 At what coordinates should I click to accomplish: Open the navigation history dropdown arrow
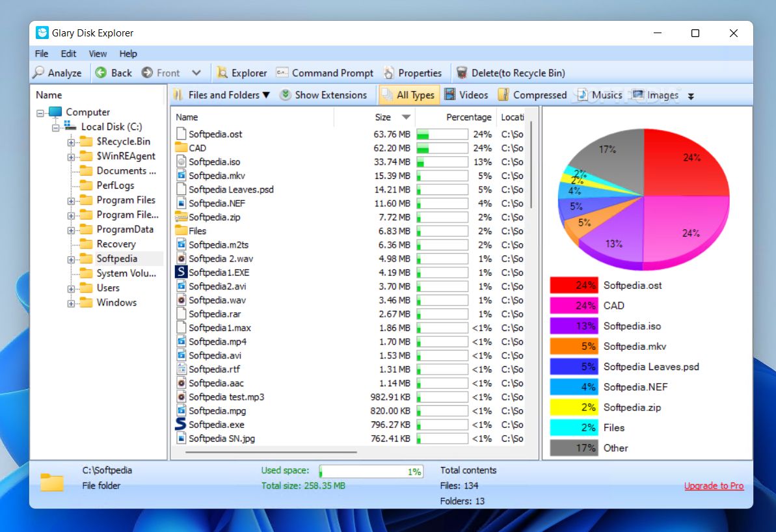196,73
